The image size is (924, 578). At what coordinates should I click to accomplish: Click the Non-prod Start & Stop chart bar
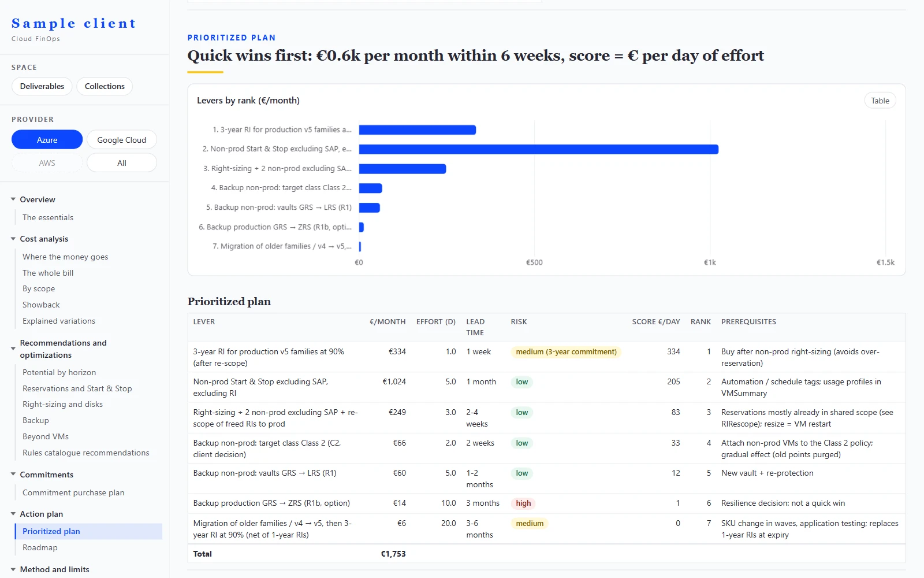coord(539,149)
